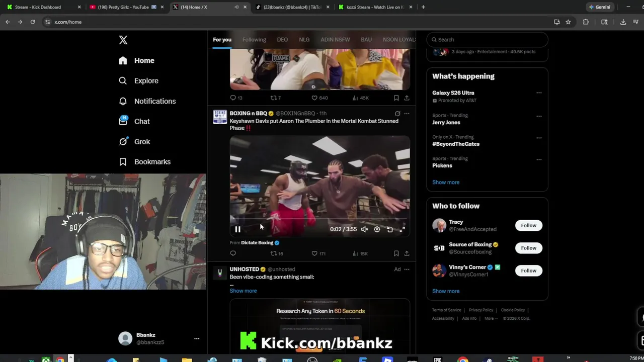Open Grok explain icon on BOXING n BBQ post
Image resolution: width=644 pixels, height=362 pixels.
coord(397,114)
